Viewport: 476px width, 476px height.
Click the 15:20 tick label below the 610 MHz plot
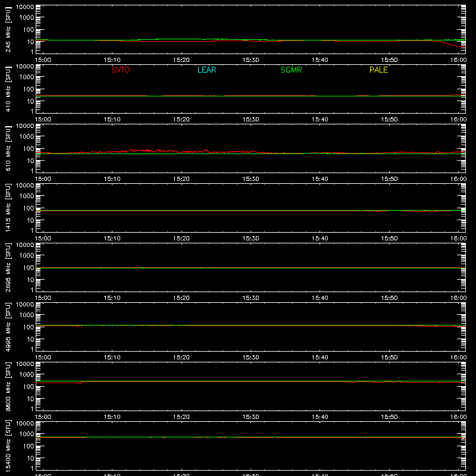[x=181, y=179]
